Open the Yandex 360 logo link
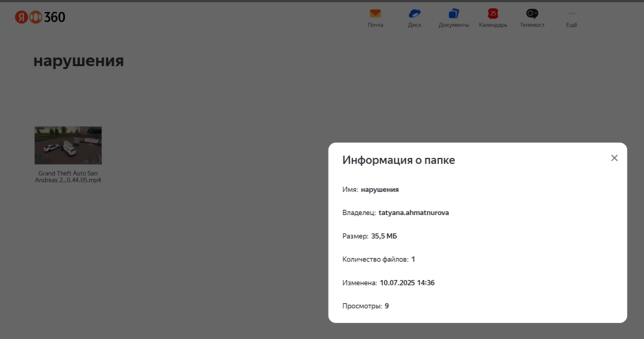 40,17
